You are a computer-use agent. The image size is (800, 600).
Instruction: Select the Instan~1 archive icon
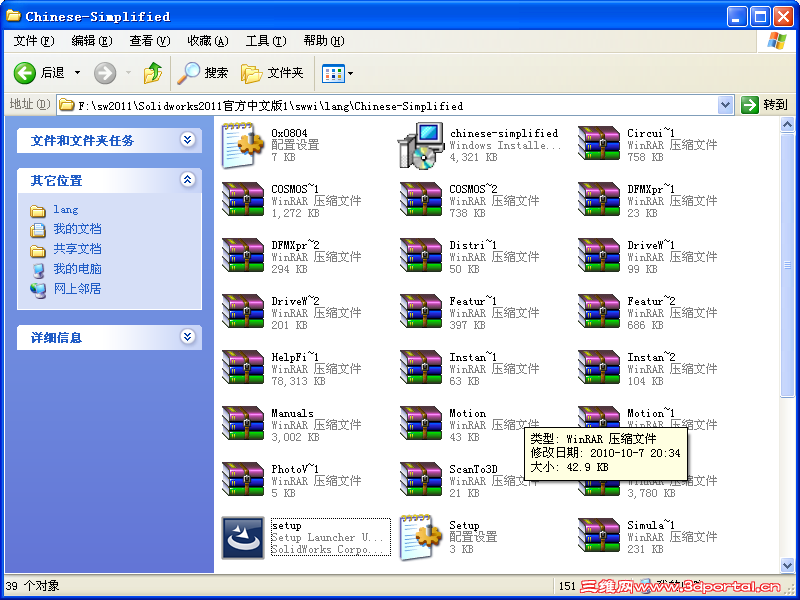(421, 368)
